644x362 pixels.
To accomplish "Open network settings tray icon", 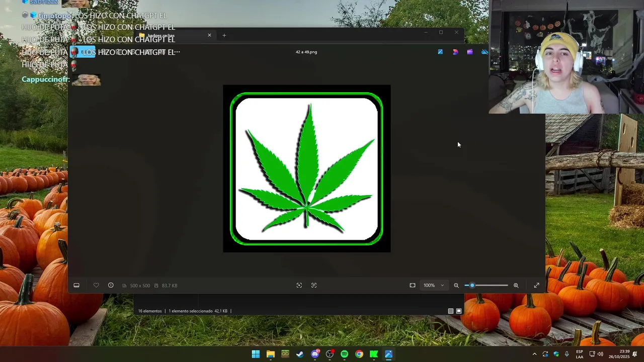I will click(592, 354).
